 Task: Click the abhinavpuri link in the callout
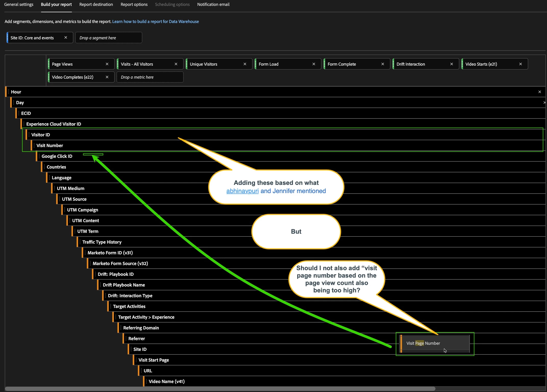[x=242, y=191]
